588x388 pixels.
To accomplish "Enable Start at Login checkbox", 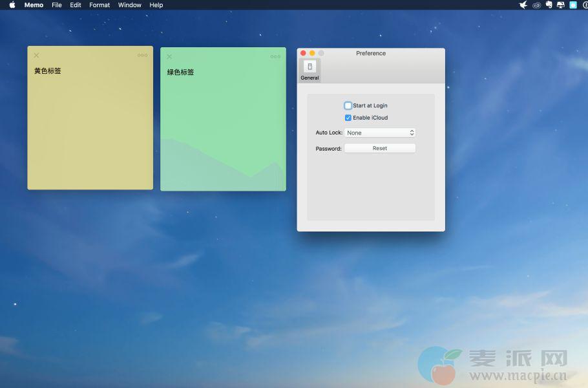I will click(348, 105).
